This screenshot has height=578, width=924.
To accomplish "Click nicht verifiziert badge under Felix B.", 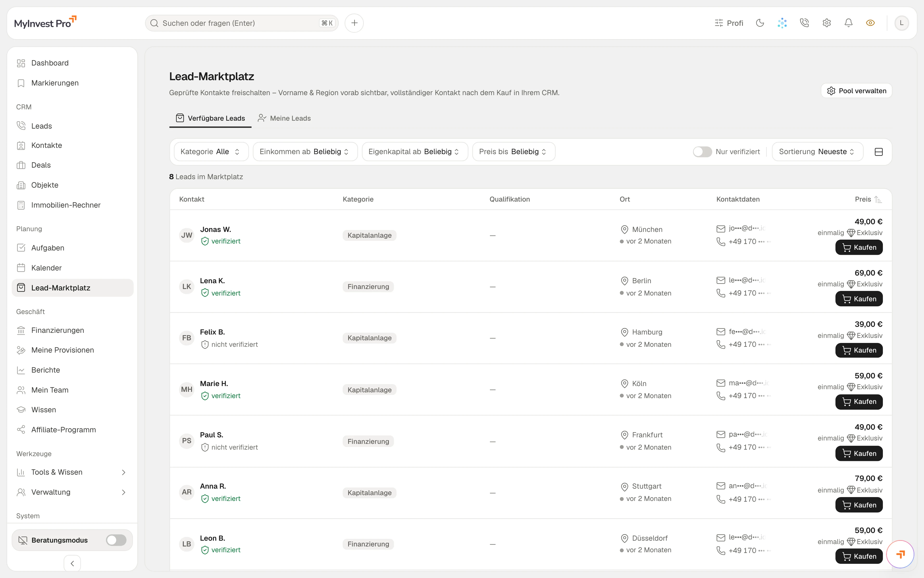I will coord(230,344).
